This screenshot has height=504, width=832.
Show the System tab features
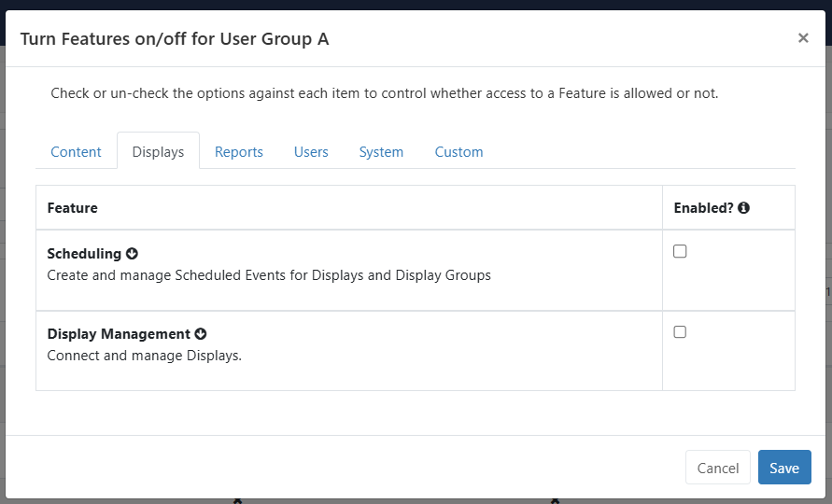[381, 152]
